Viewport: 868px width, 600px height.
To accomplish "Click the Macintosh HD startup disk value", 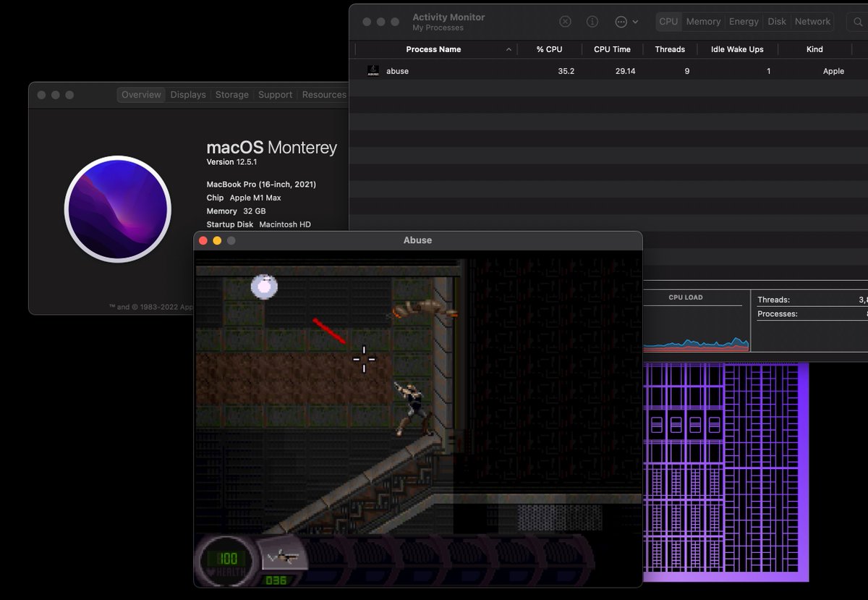I will 285,224.
